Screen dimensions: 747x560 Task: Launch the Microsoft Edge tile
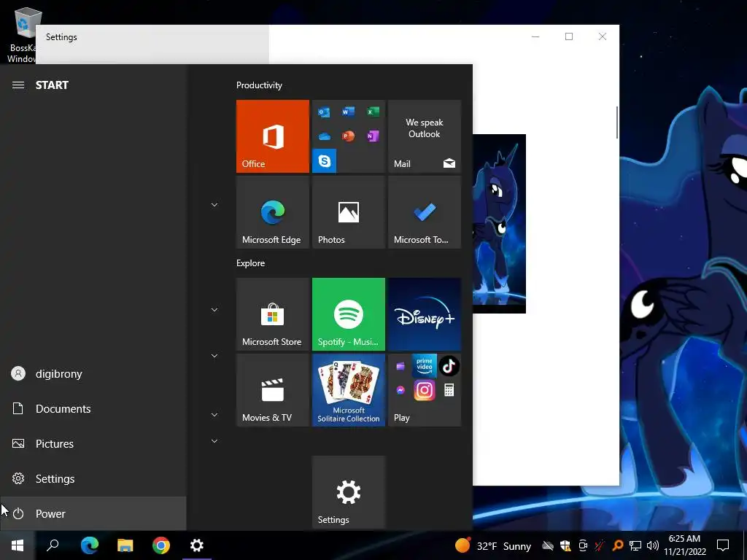[273, 212]
